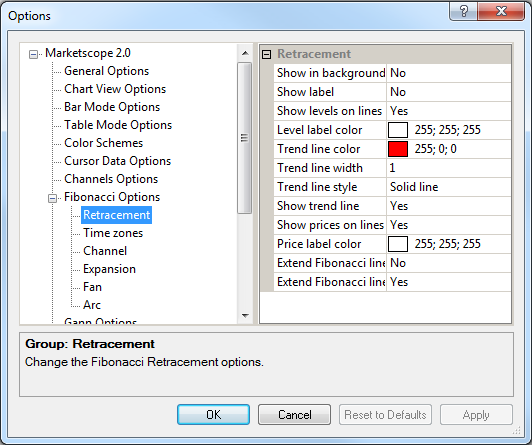Open the Level label color swatch
The width and height of the screenshot is (532, 445).
(398, 130)
